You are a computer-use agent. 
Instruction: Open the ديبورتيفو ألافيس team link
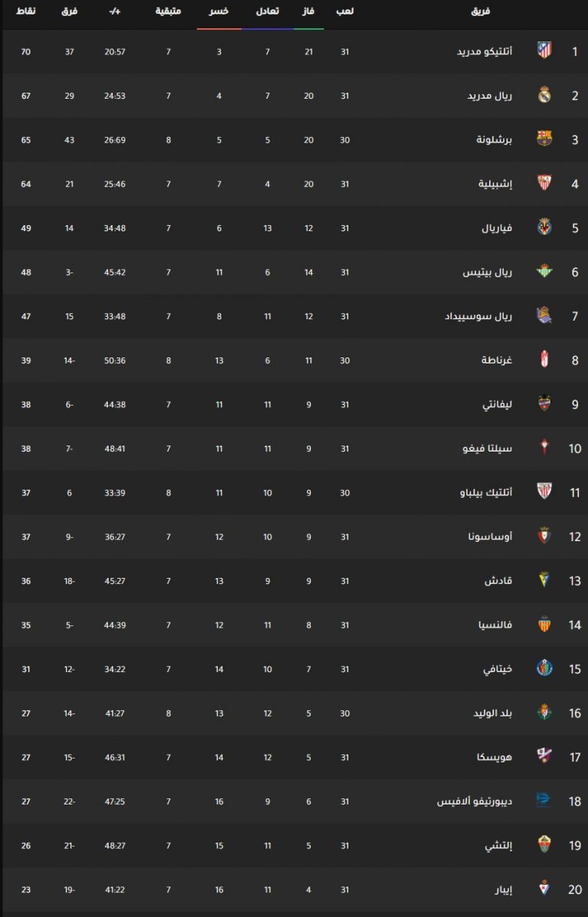[475, 801]
